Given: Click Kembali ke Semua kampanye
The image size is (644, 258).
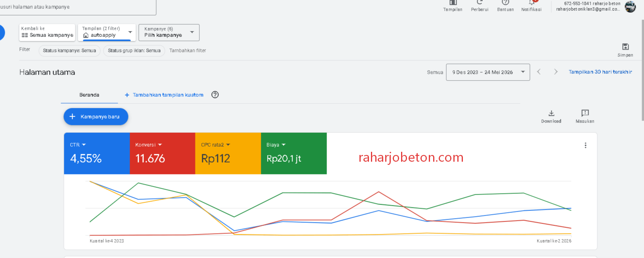Looking at the screenshot, I should click(47, 32).
